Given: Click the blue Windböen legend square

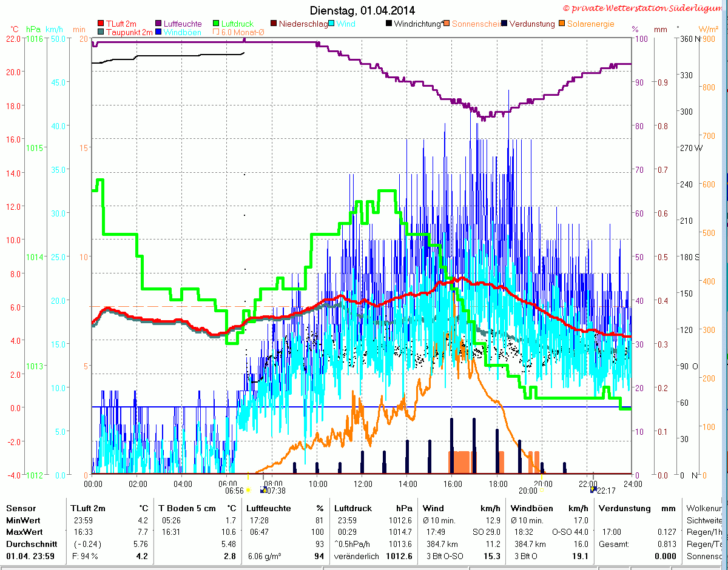Looking at the screenshot, I should (159, 32).
